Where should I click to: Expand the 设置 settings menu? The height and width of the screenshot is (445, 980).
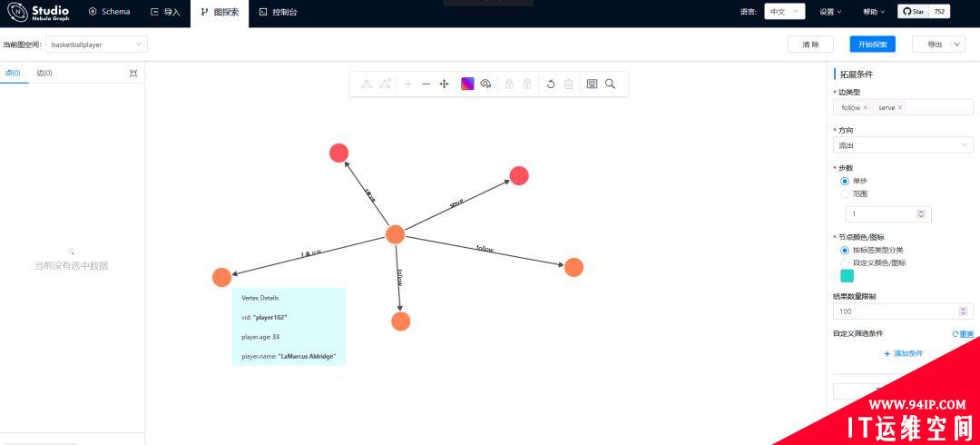coord(830,11)
